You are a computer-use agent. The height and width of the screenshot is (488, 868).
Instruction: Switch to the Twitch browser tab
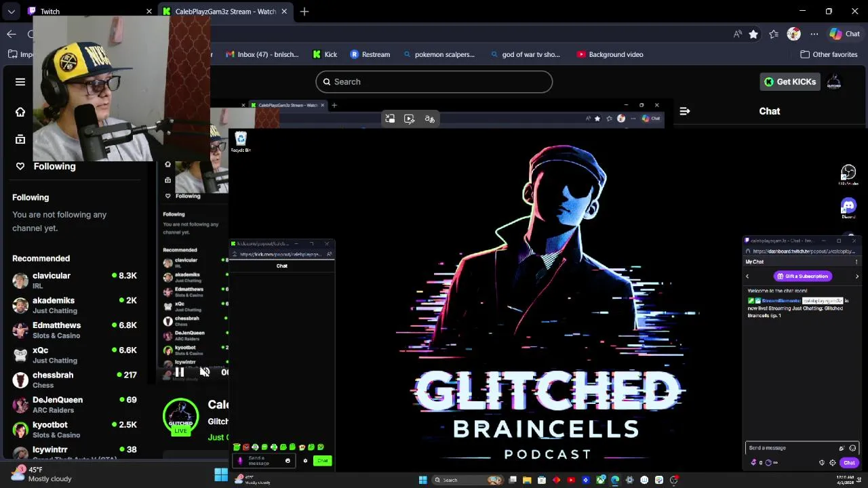[x=88, y=12]
